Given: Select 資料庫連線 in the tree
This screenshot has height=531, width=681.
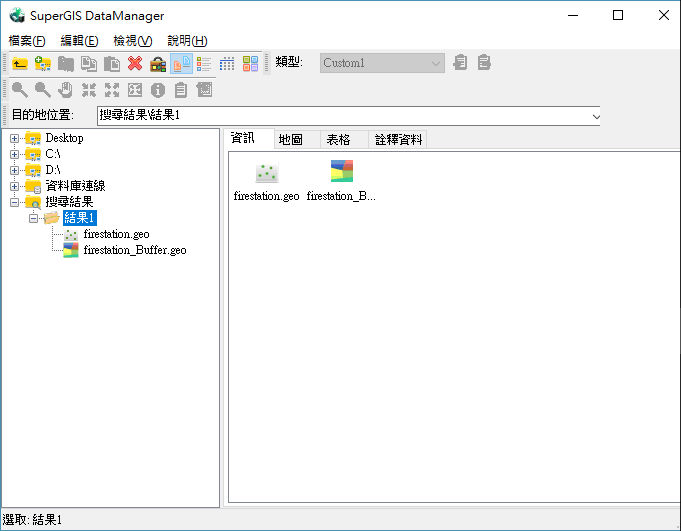Looking at the screenshot, I should click(x=76, y=186).
